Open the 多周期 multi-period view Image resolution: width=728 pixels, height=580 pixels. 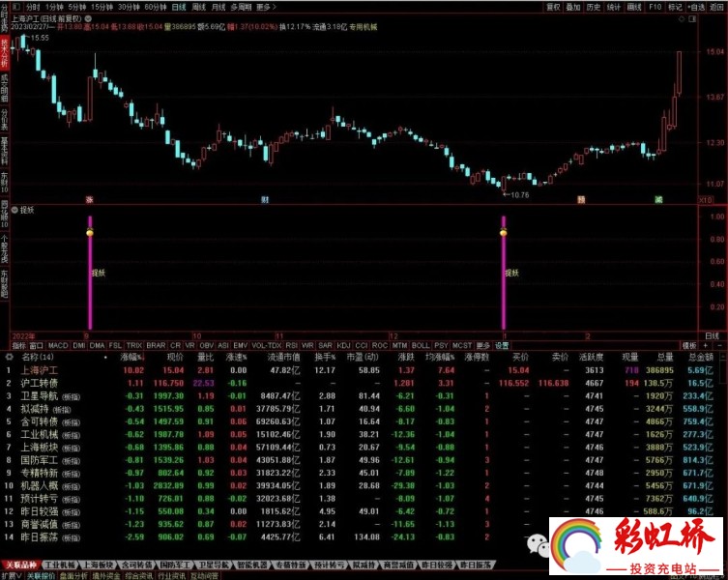242,7
